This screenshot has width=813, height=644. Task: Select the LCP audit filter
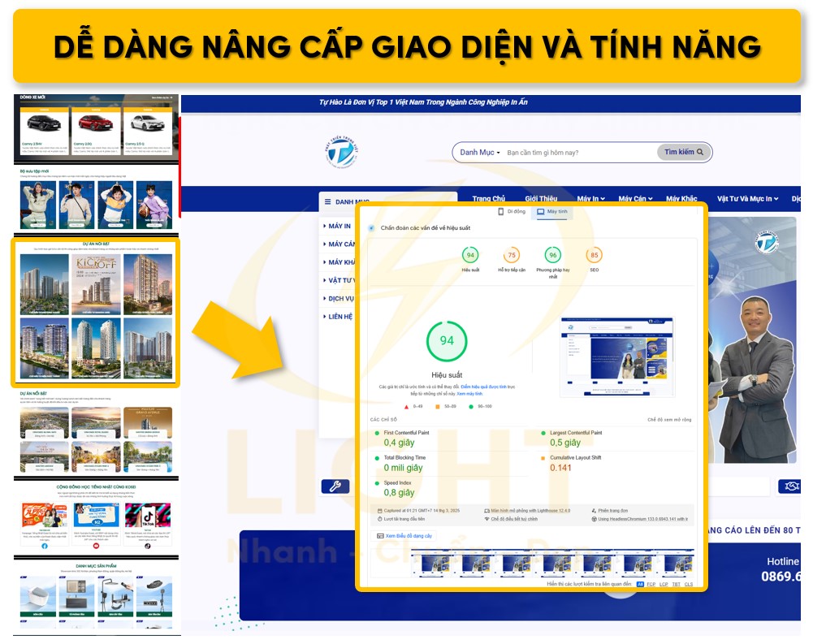(x=664, y=584)
